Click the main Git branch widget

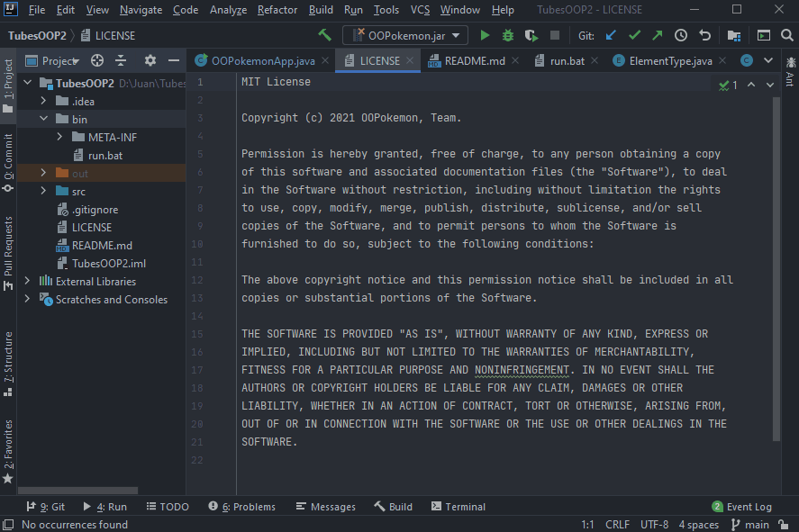coord(750,525)
